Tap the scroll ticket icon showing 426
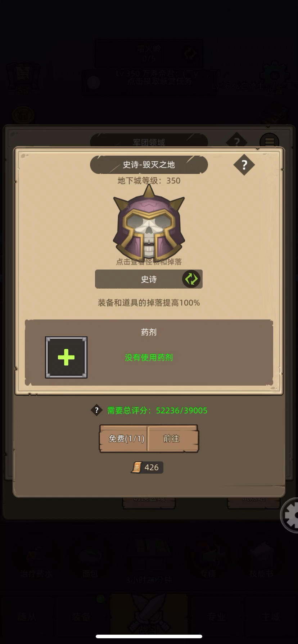Screen dimensions: 298x644 [x=137, y=468]
